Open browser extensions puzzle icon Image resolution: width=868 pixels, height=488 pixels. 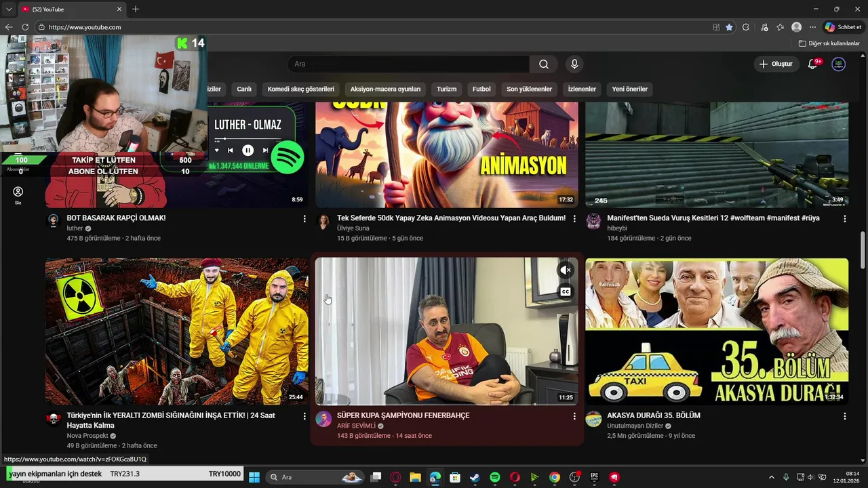(746, 27)
